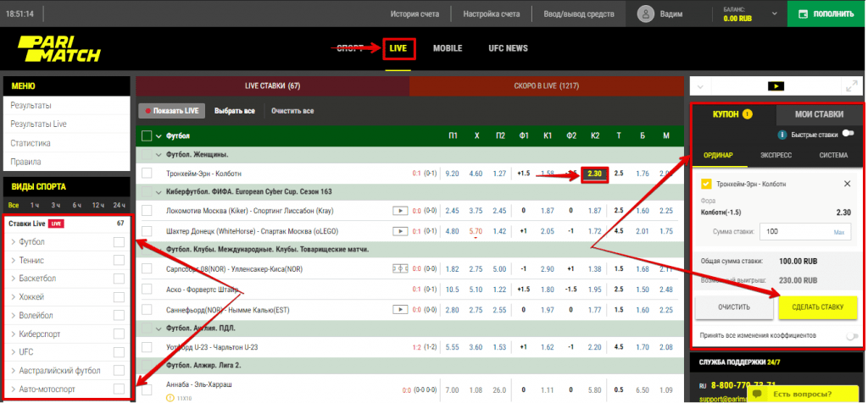The image size is (868, 403).
Task: Tick the Футбол checkbox in sports list
Action: [119, 242]
